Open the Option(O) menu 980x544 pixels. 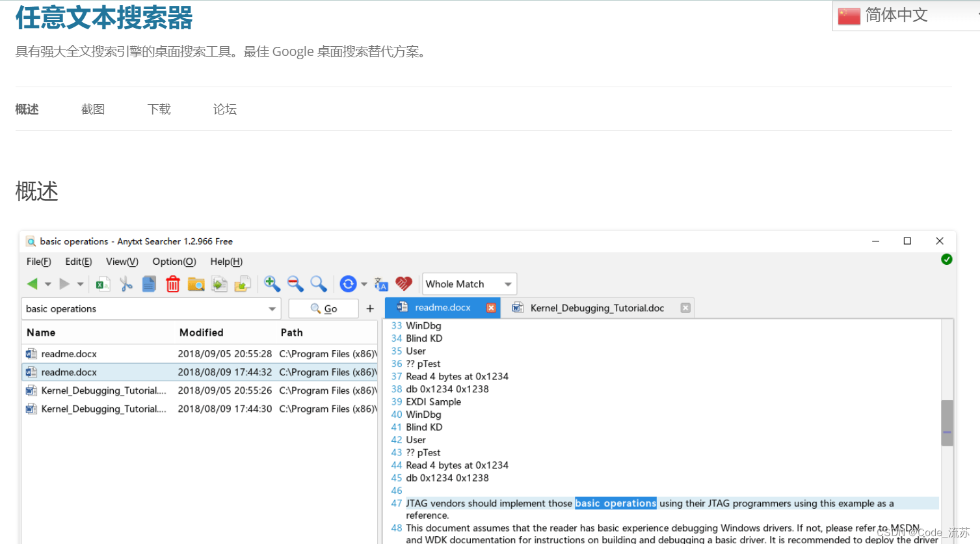174,262
